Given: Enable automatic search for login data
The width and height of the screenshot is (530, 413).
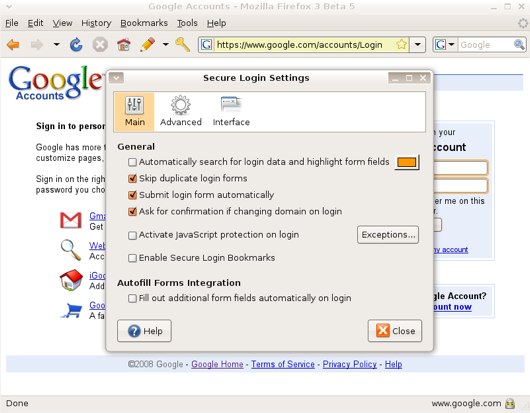Looking at the screenshot, I should coord(132,162).
